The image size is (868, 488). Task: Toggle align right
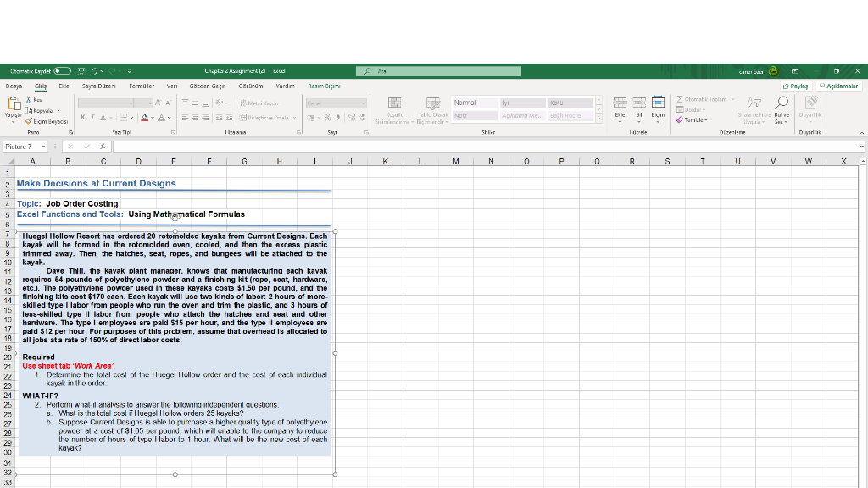click(205, 117)
